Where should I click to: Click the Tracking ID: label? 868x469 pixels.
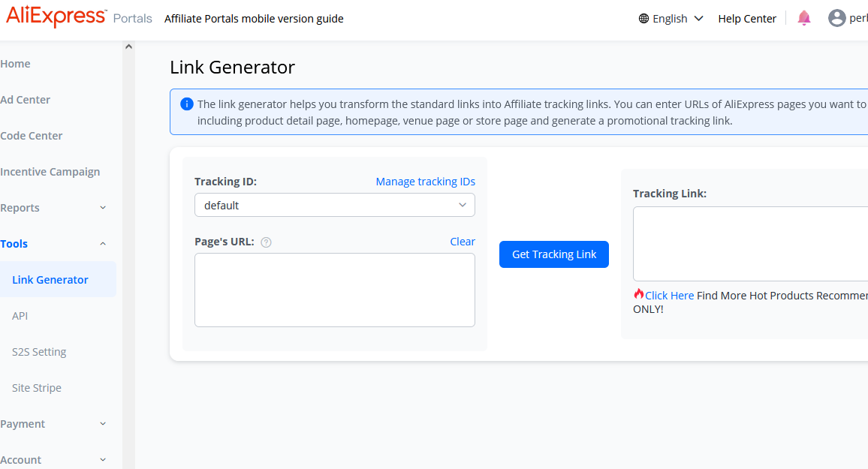coord(225,182)
